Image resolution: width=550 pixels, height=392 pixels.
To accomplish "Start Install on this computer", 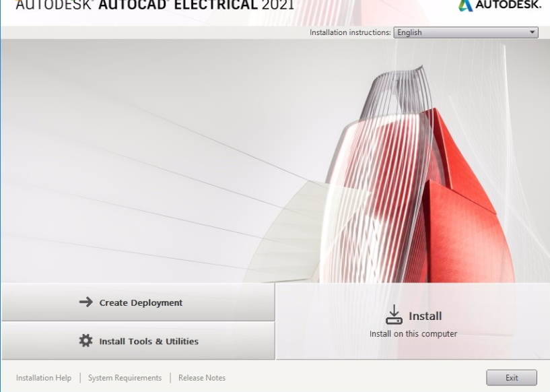I will 413,322.
